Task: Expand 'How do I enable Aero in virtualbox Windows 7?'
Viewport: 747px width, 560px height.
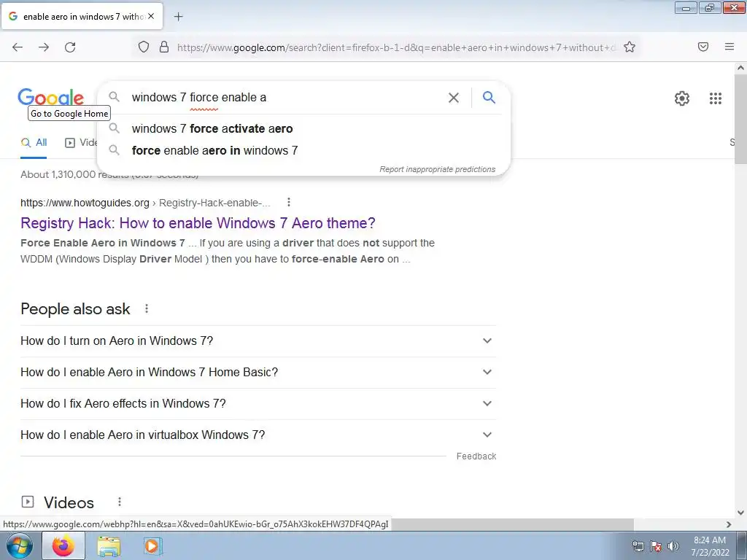Action: (258, 435)
